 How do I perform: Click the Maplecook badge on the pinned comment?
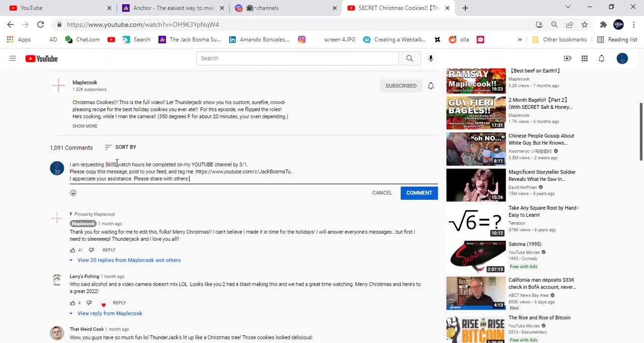pos(83,223)
